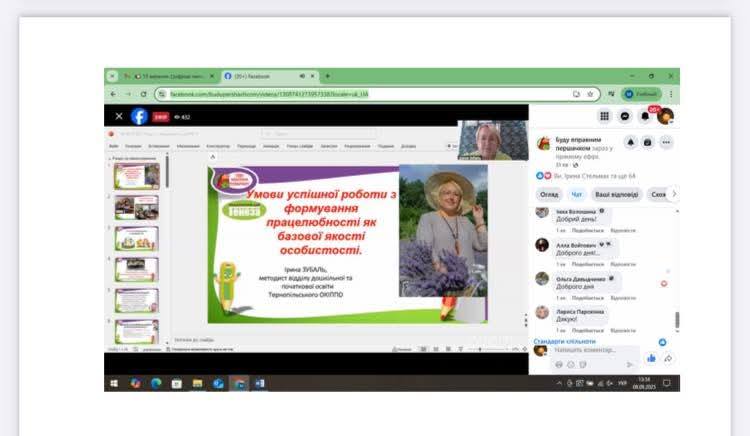Bookmark this page with the star icon
The height and width of the screenshot is (436, 750).
coord(590,94)
